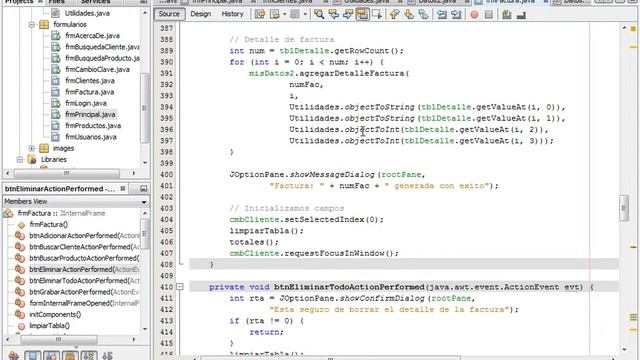Select btnBuscarClienteActionPerformed in Navigator
Image resolution: width=640 pixels, height=360 pixels.
tap(84, 247)
